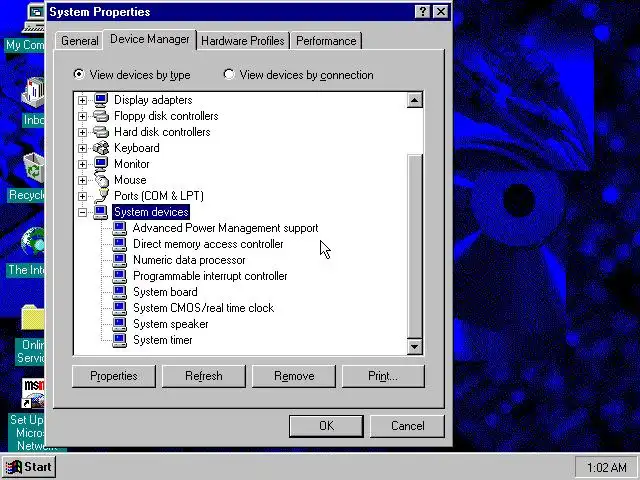The height and width of the screenshot is (480, 640).
Task: Click the Floppy disk controllers icon
Action: [101, 116]
